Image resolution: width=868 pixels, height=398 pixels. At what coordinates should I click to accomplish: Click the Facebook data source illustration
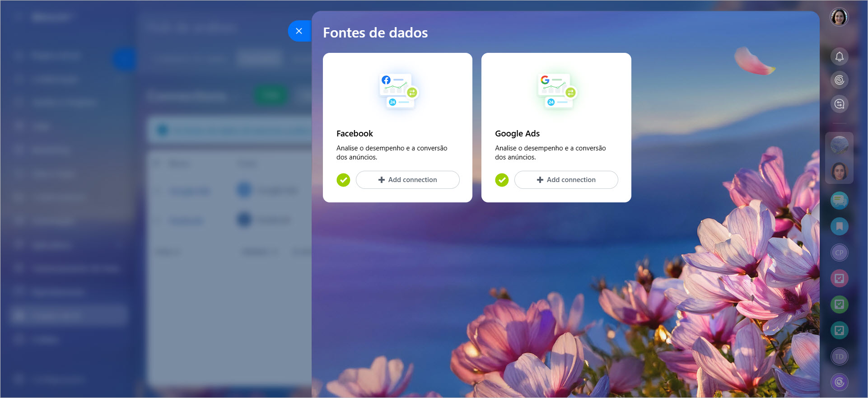[398, 92]
